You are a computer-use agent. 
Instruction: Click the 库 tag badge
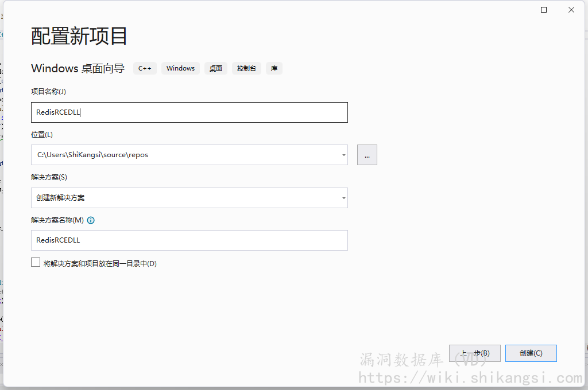(274, 68)
